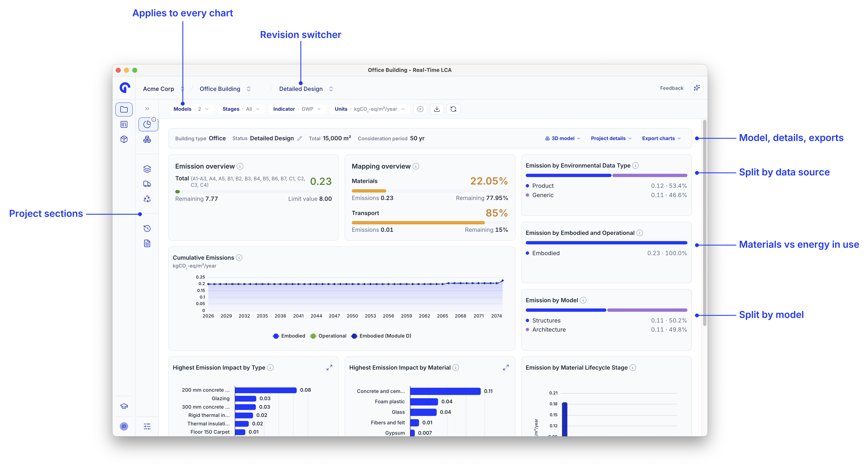Click the 'Foam plastic' row label
868x476 pixels.
[390, 402]
